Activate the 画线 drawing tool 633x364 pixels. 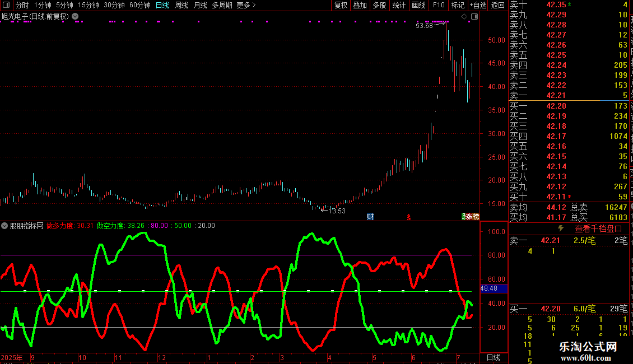[x=418, y=5]
